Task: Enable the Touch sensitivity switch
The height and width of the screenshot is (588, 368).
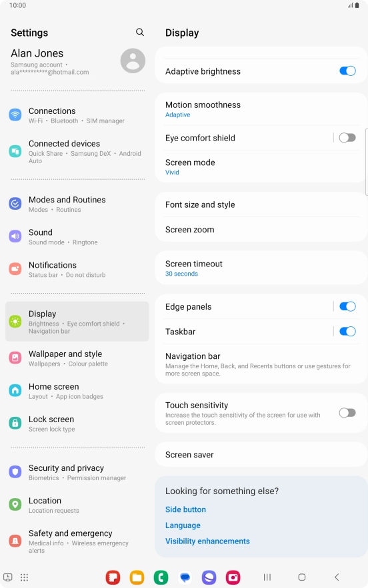Action: pos(347,413)
